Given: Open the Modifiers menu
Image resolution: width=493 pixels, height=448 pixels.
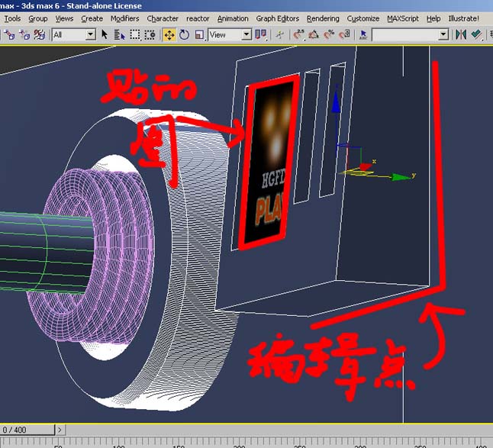Looking at the screenshot, I should 124,18.
